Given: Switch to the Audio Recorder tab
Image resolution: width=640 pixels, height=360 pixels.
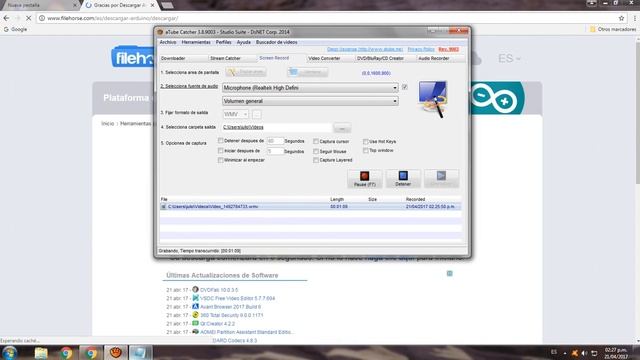Looking at the screenshot, I should coord(441,58).
